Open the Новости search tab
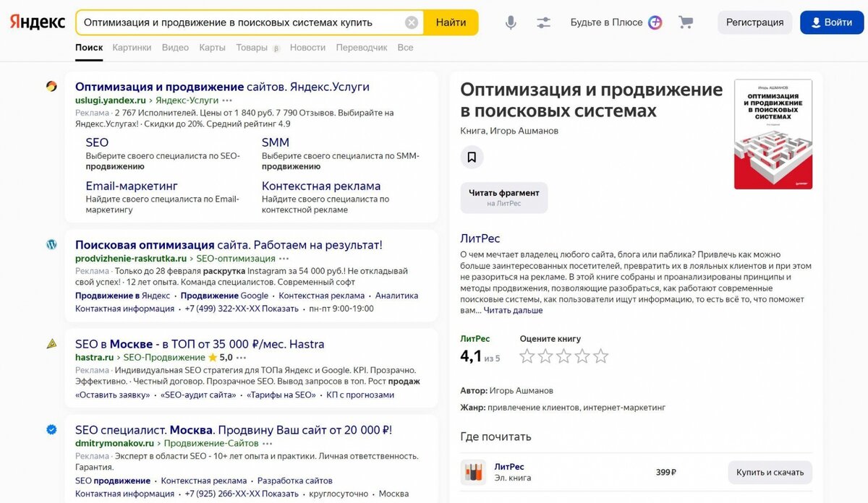Screen dimensions: 868x503 [307, 47]
